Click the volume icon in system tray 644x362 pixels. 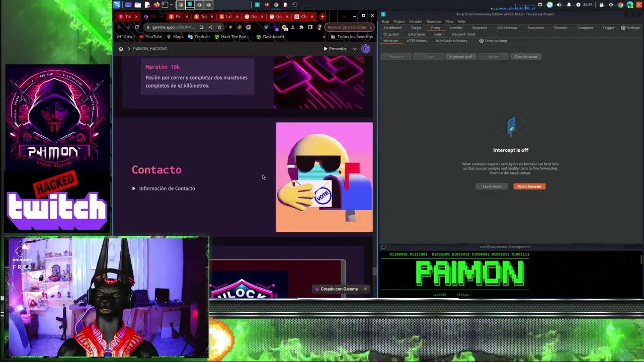pos(559,5)
